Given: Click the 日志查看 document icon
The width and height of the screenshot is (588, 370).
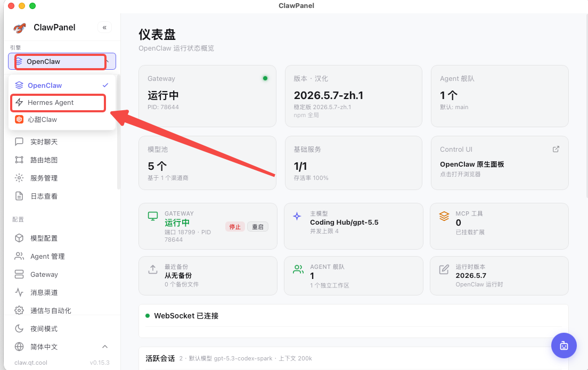Looking at the screenshot, I should coord(19,196).
